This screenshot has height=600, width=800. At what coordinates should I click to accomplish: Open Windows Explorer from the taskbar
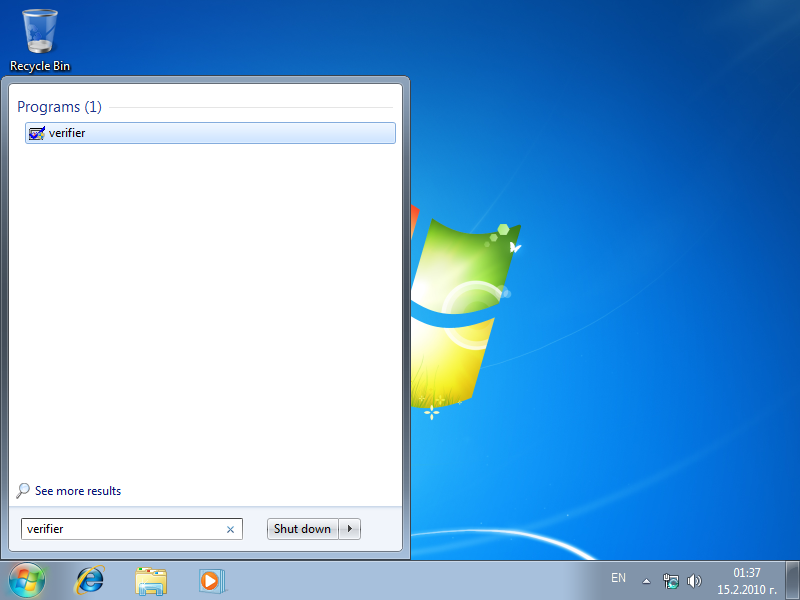point(151,581)
